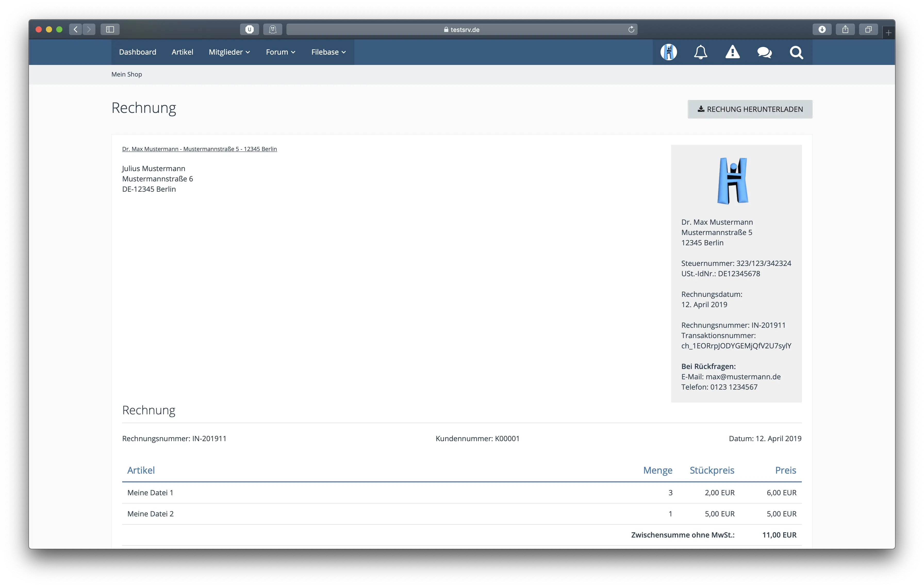Click Rechung herunterladen button
The width and height of the screenshot is (924, 587).
pyautogui.click(x=750, y=109)
